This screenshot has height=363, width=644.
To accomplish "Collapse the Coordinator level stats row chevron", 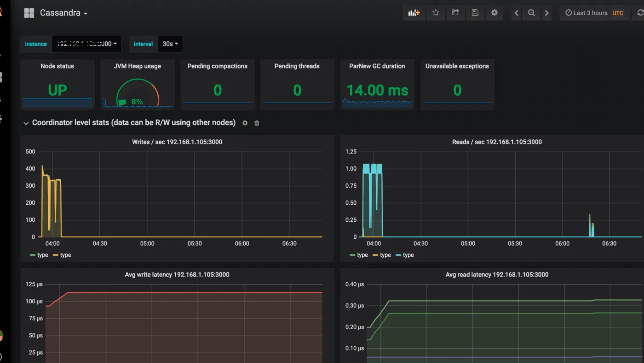I will pos(26,123).
